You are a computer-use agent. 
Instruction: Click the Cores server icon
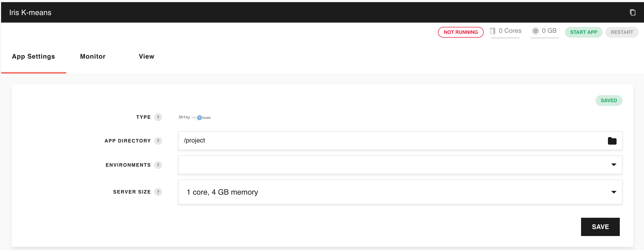pos(493,31)
